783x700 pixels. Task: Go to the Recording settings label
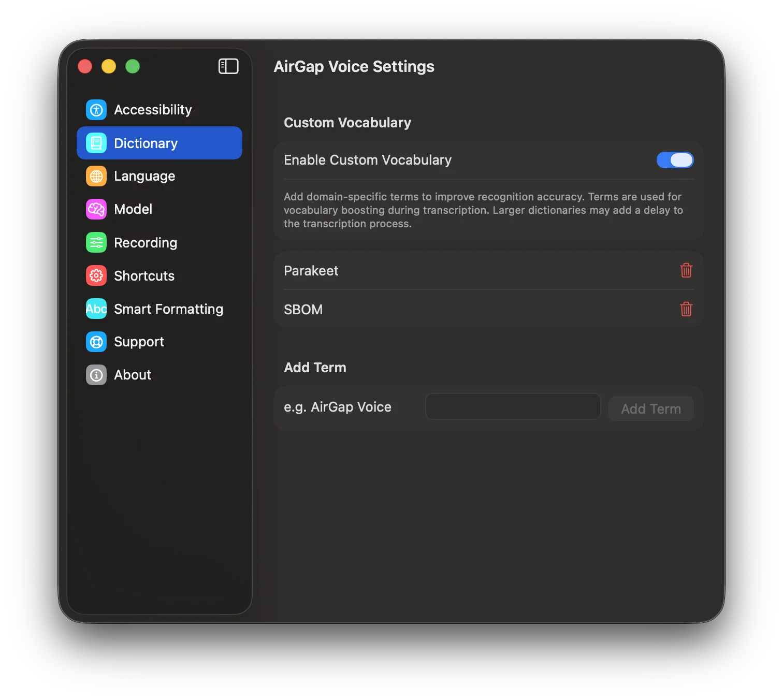click(x=146, y=243)
